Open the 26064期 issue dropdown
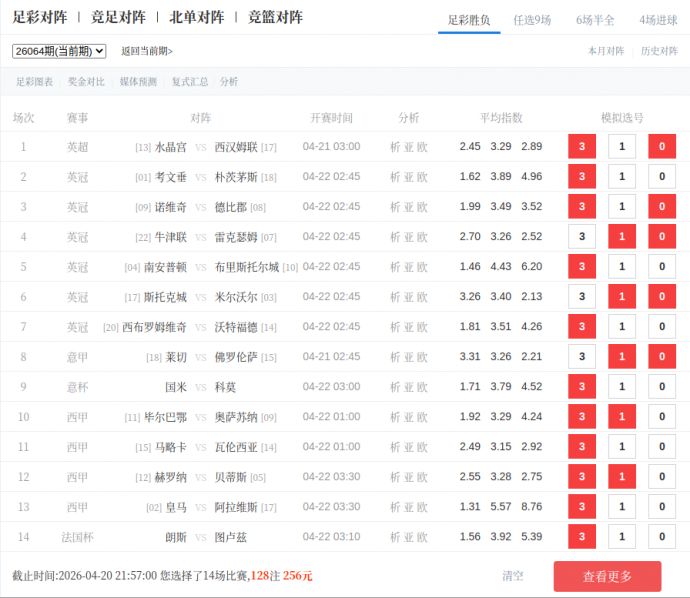 [59, 51]
